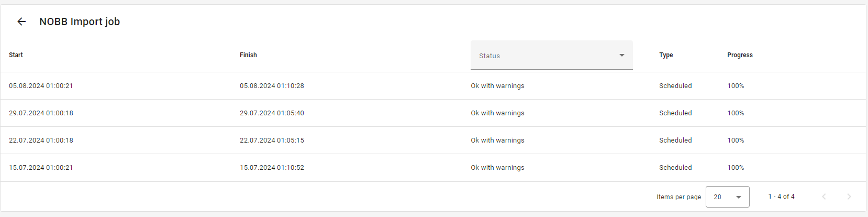Click the Progress column header
The image size is (868, 217).
[740, 55]
